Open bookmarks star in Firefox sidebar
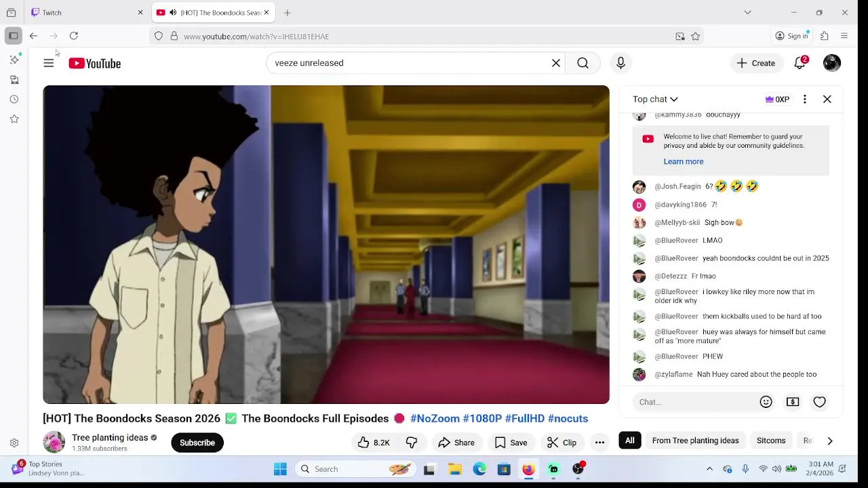The image size is (868, 488). tap(14, 119)
